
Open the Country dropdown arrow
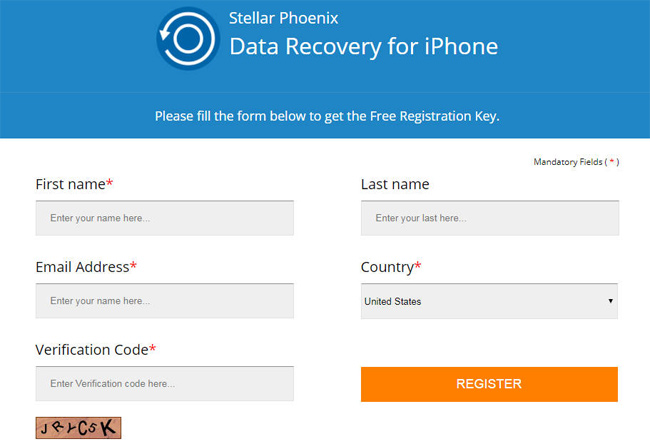[610, 301]
